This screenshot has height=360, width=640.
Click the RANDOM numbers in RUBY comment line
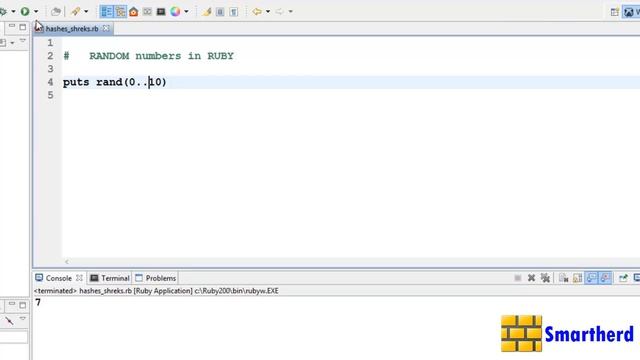tap(148, 56)
